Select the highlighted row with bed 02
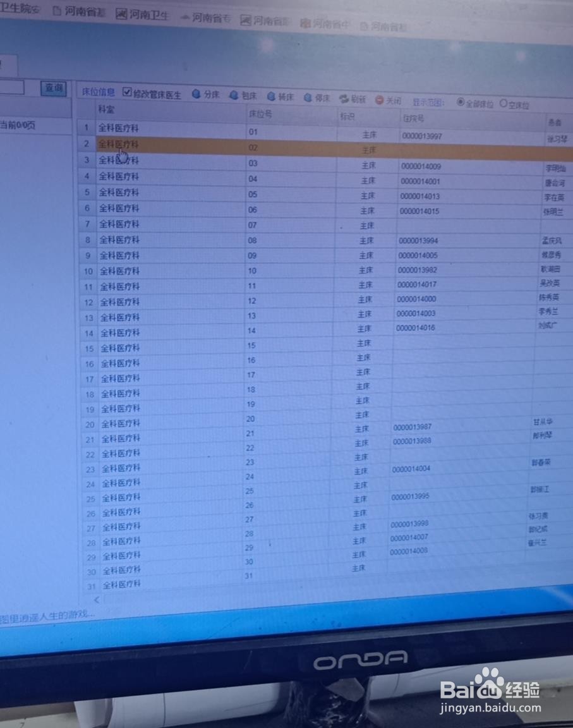The height and width of the screenshot is (728, 573). [325, 148]
